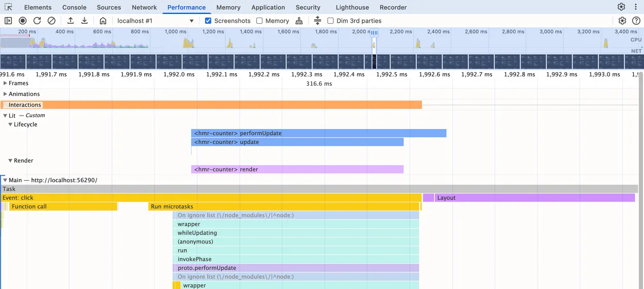644x289 pixels.
Task: Open DevTools settings gear icon
Action: coord(621,7)
